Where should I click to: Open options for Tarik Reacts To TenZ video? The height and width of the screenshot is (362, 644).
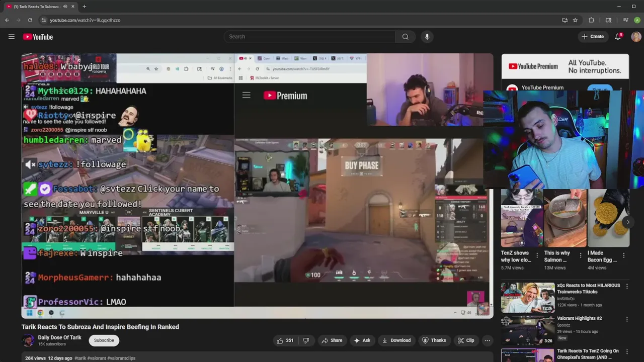coord(627,352)
